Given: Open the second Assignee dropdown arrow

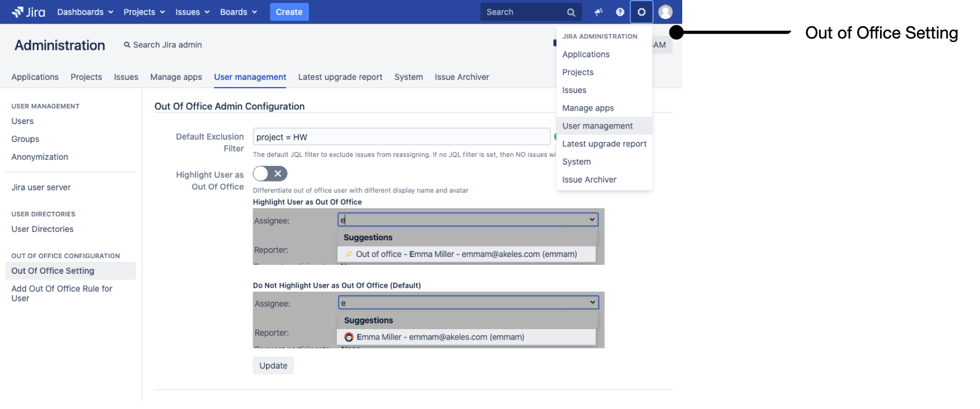Looking at the screenshot, I should (x=592, y=302).
